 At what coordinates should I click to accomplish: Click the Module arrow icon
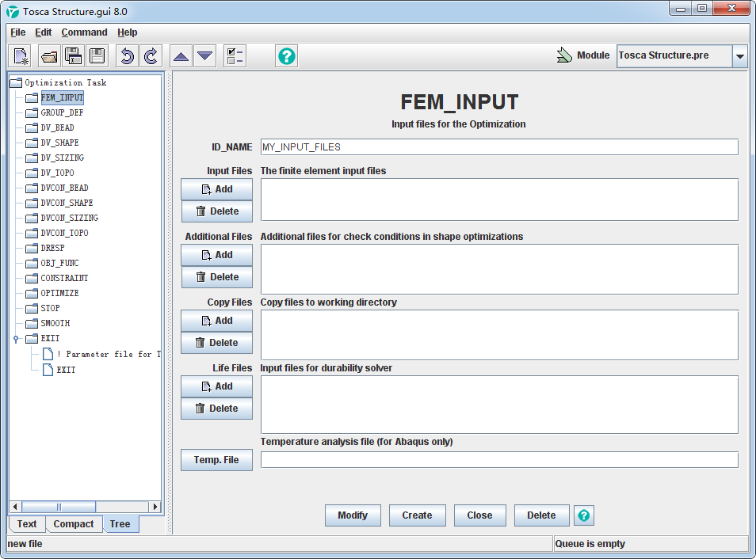[x=564, y=55]
